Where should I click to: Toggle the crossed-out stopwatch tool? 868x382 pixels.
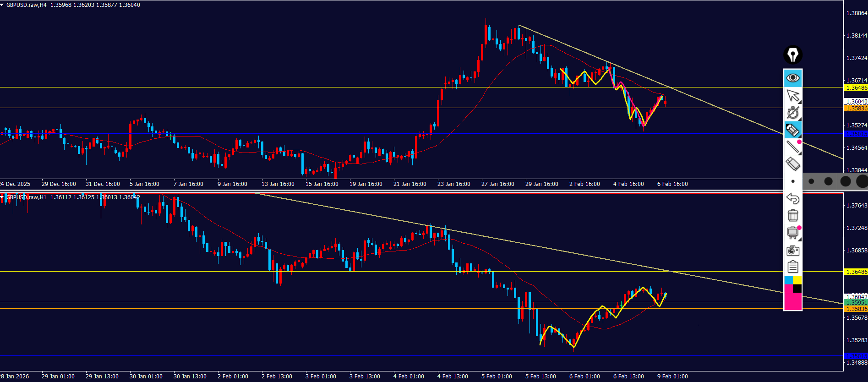[x=793, y=113]
